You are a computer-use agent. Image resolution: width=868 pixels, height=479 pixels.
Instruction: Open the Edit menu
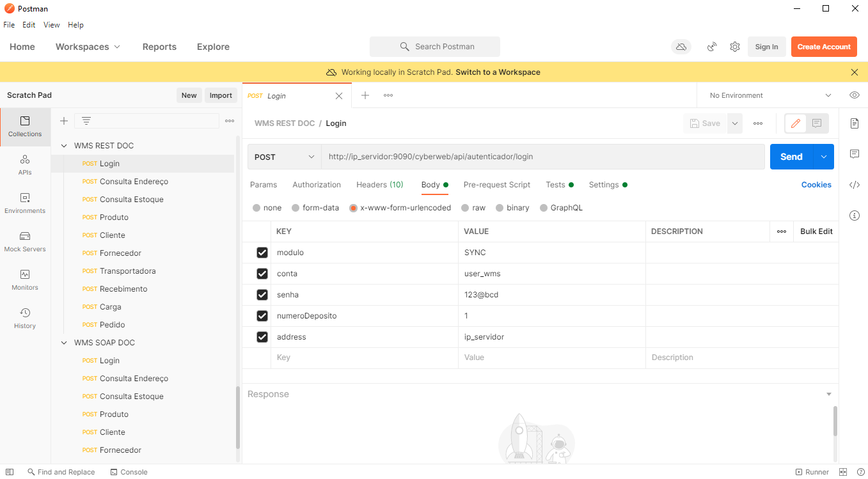[x=29, y=25]
